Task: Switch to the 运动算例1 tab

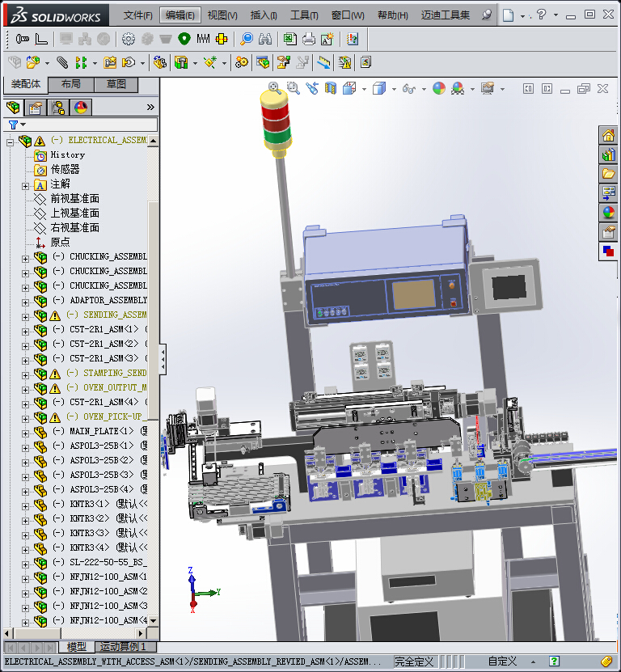Action: (x=121, y=647)
